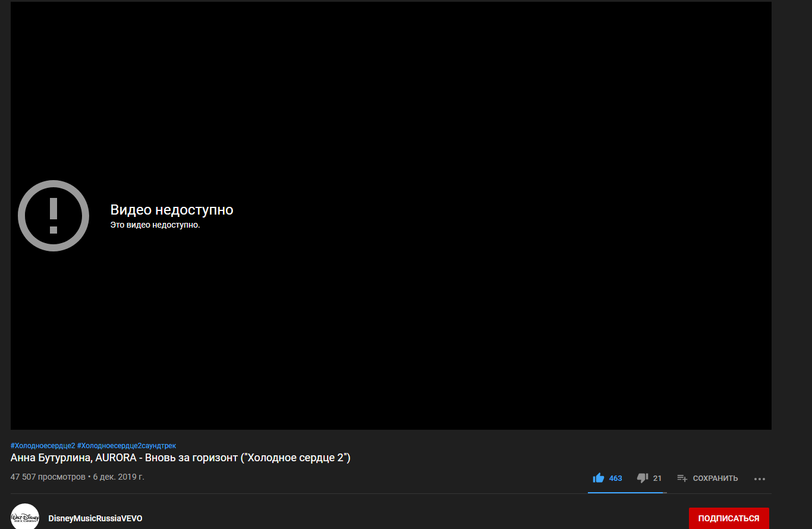812x529 pixels.
Task: Click the save-to-playlist icon
Action: click(682, 478)
